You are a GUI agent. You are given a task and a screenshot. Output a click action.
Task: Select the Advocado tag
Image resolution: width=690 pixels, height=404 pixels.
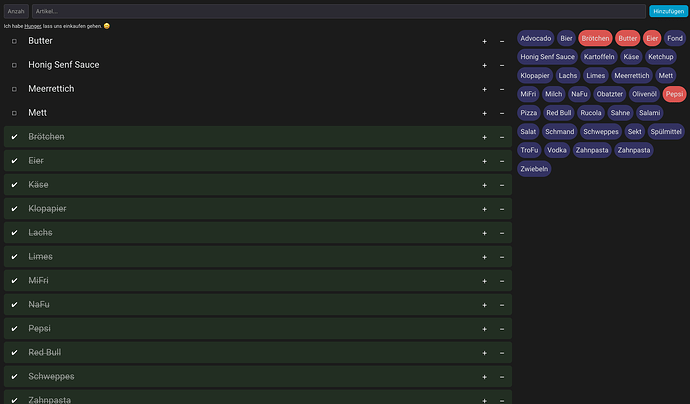[x=536, y=38]
